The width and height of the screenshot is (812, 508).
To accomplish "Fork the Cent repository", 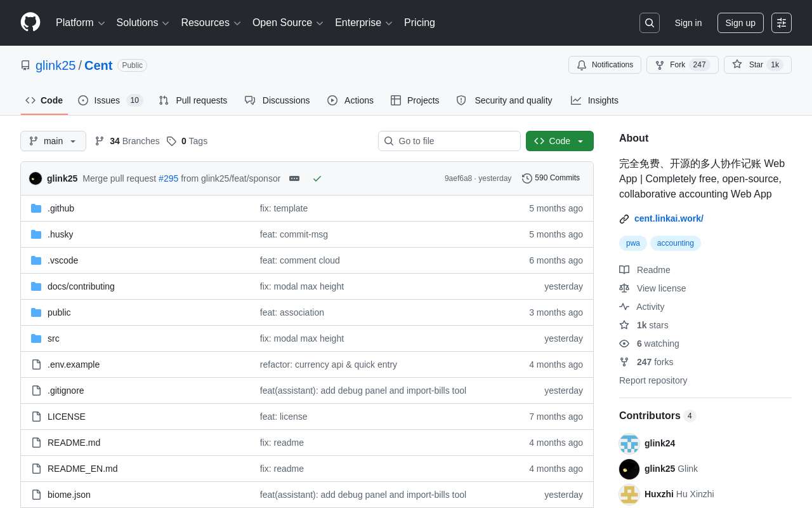I will [683, 65].
